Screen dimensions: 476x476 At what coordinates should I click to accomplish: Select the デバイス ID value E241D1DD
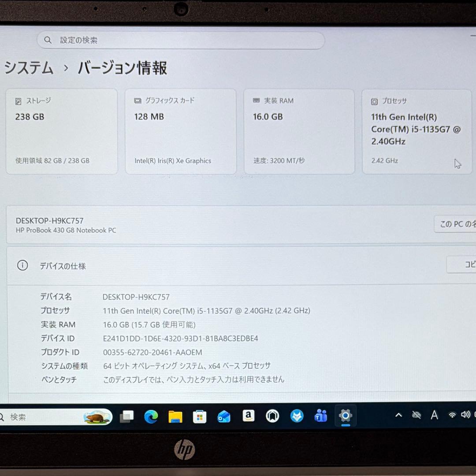pos(180,338)
